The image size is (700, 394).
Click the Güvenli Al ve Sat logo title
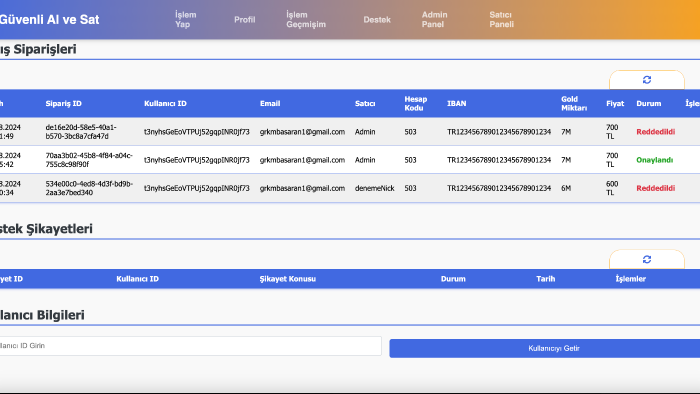[49, 20]
